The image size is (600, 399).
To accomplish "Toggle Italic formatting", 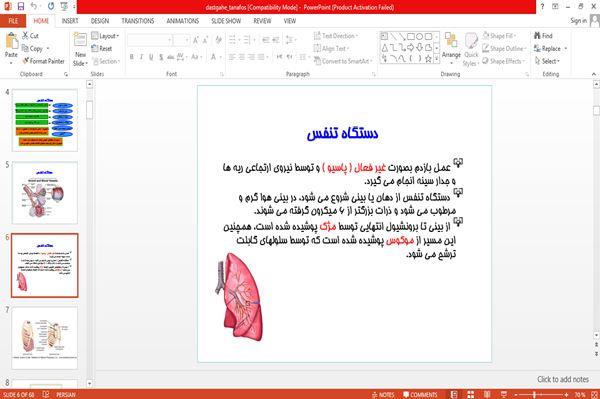I will pyautogui.click(x=142, y=57).
